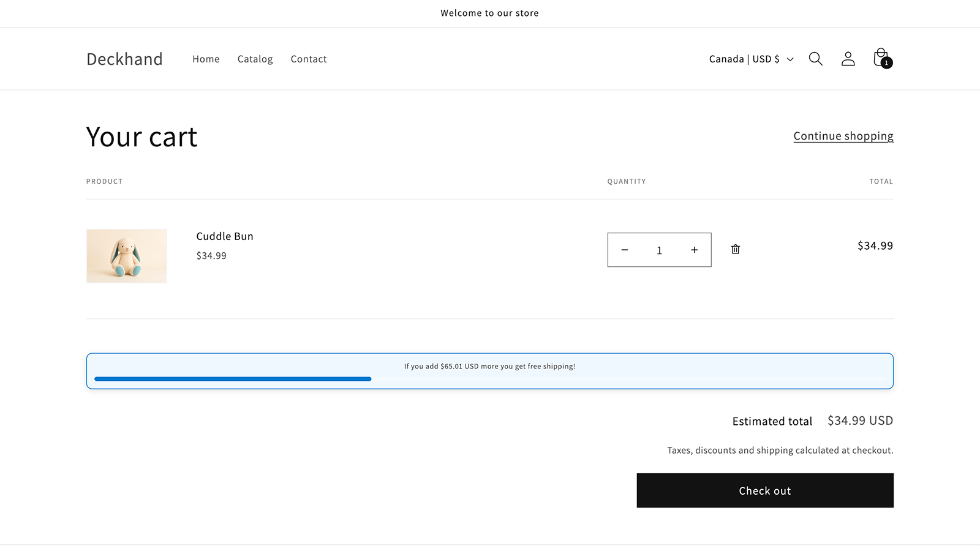Remove Cuddle Bun with the trash icon
Screen dimensions: 980x551
(x=735, y=249)
